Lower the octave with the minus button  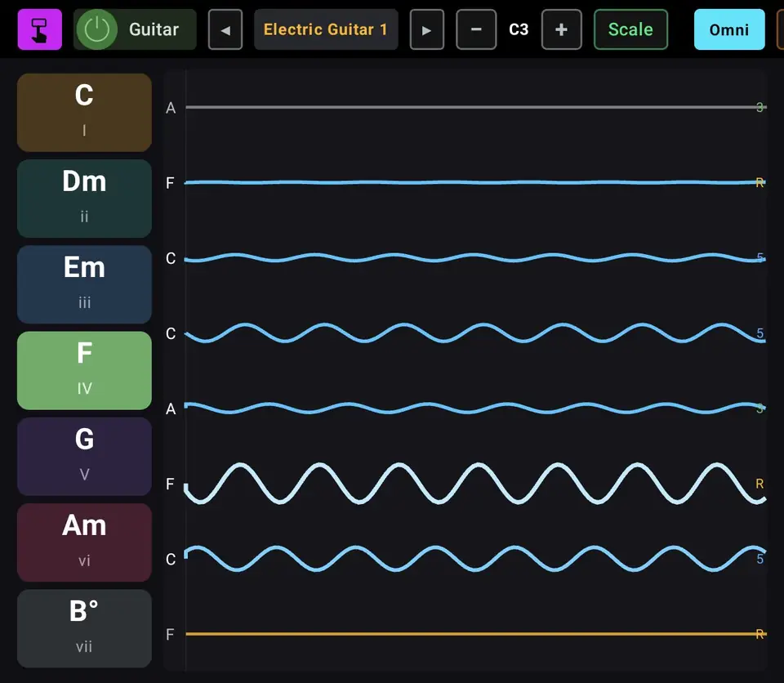476,29
